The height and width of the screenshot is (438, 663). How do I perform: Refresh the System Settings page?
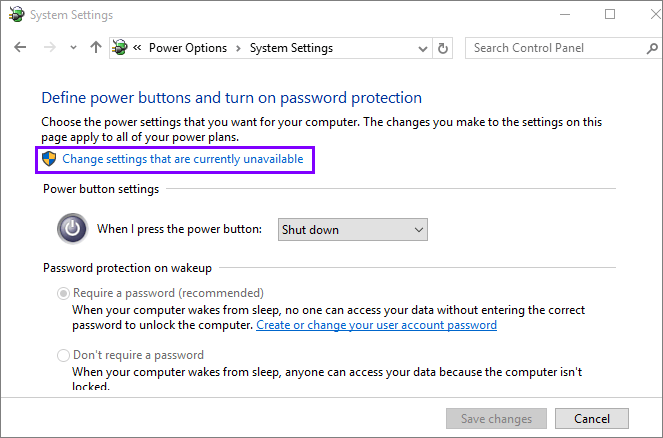point(444,48)
